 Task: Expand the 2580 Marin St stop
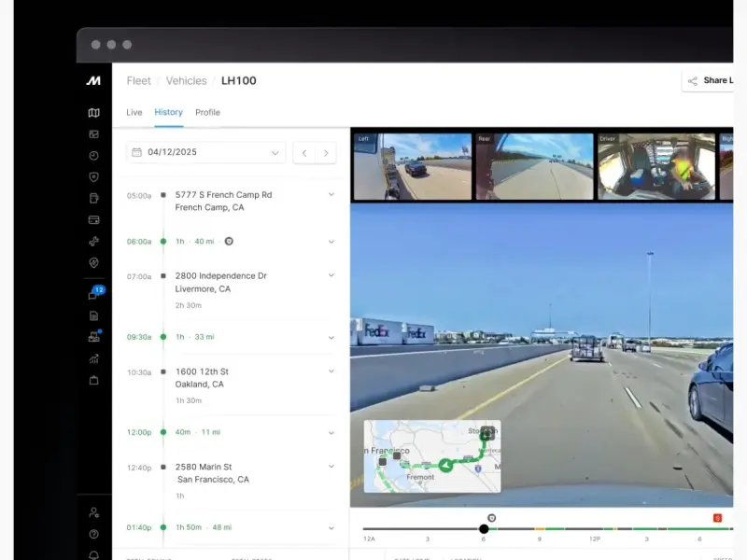[x=331, y=467]
